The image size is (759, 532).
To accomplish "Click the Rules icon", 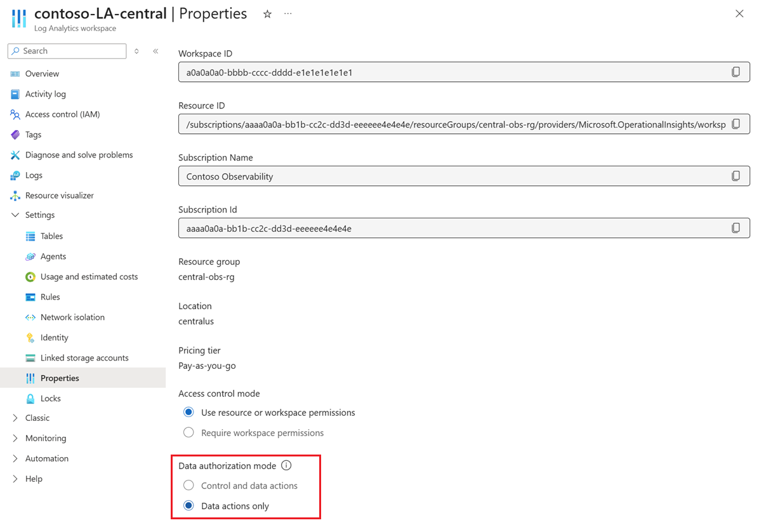I will [x=30, y=297].
